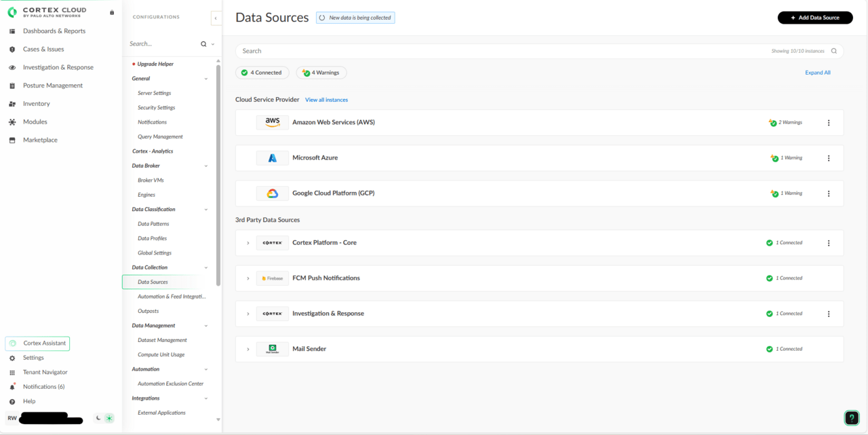Collapse the General section
The image size is (868, 435).
tap(206, 79)
